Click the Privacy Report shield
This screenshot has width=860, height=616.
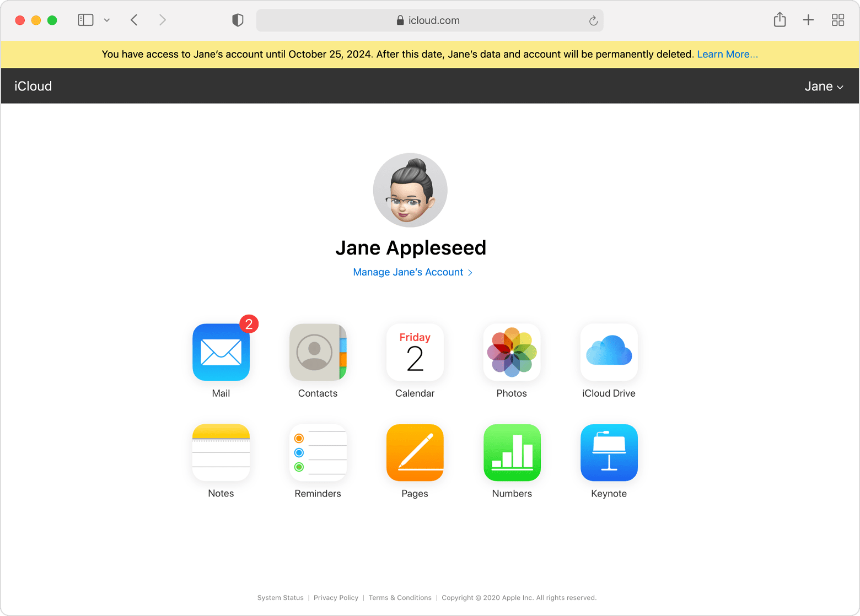click(x=238, y=20)
